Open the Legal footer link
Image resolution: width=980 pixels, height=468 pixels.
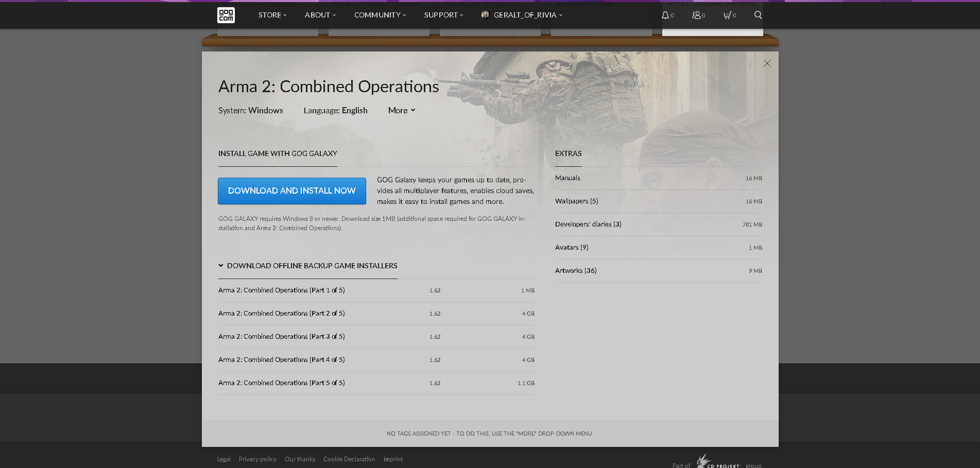pyautogui.click(x=224, y=459)
